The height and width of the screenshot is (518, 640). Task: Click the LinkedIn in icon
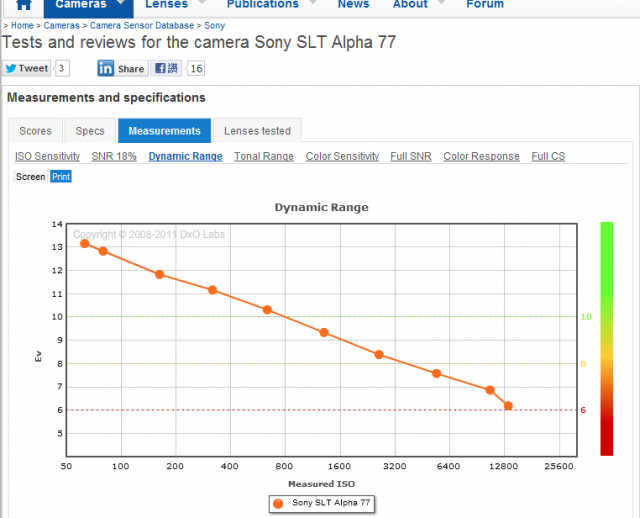106,68
